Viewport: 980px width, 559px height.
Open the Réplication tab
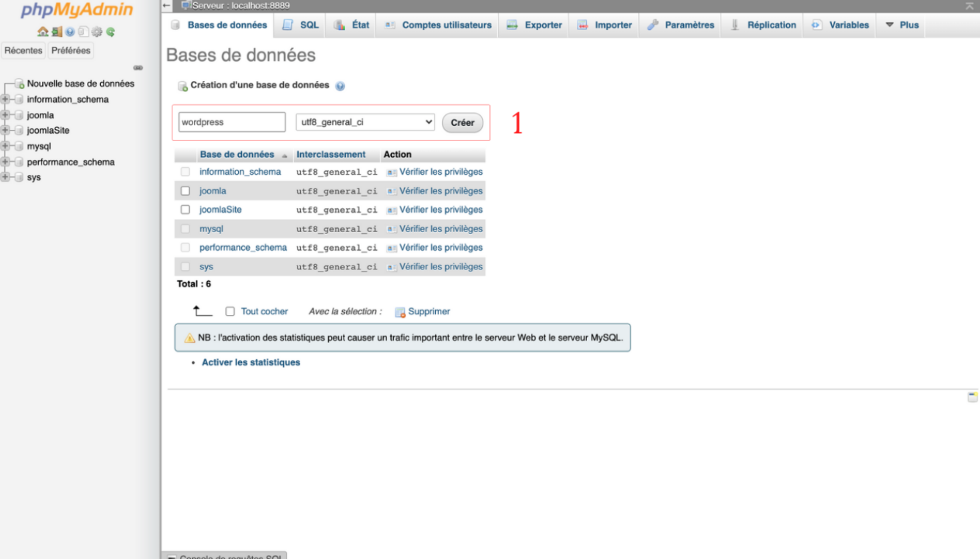click(763, 25)
